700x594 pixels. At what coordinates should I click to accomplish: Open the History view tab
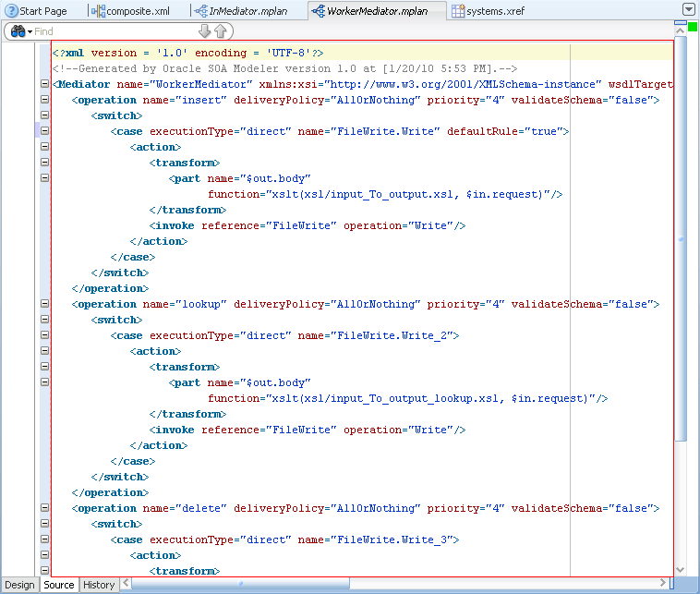[99, 585]
